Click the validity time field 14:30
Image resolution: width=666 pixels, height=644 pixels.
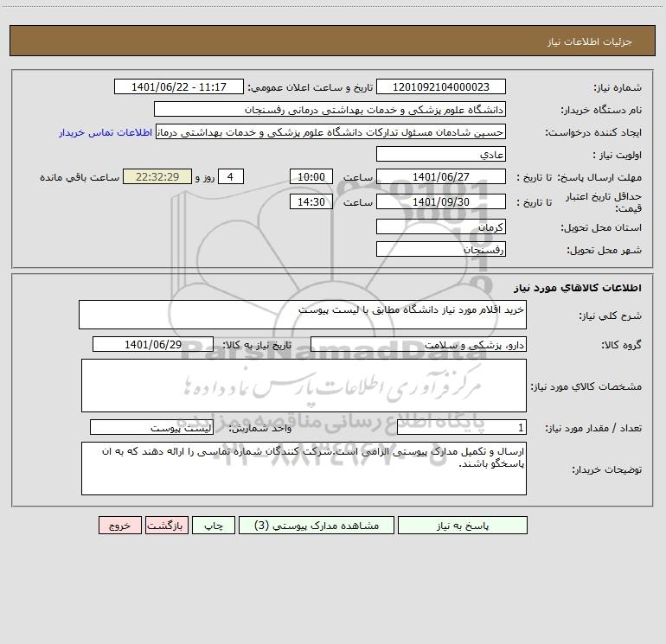point(311,201)
